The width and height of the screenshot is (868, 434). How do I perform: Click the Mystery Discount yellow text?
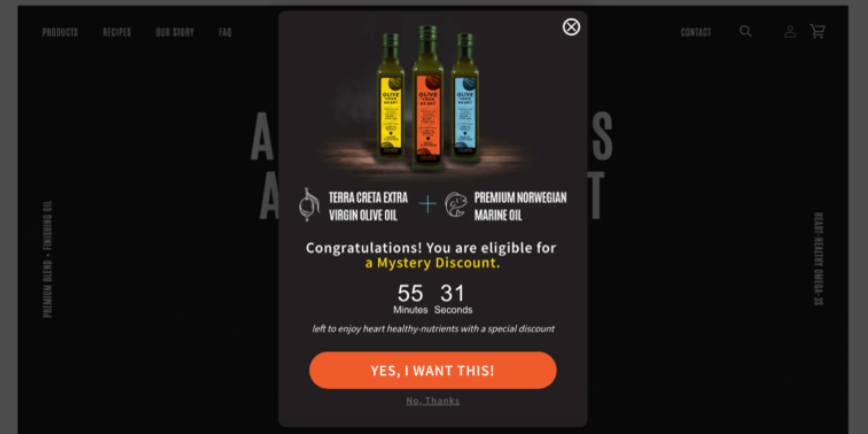(432, 263)
